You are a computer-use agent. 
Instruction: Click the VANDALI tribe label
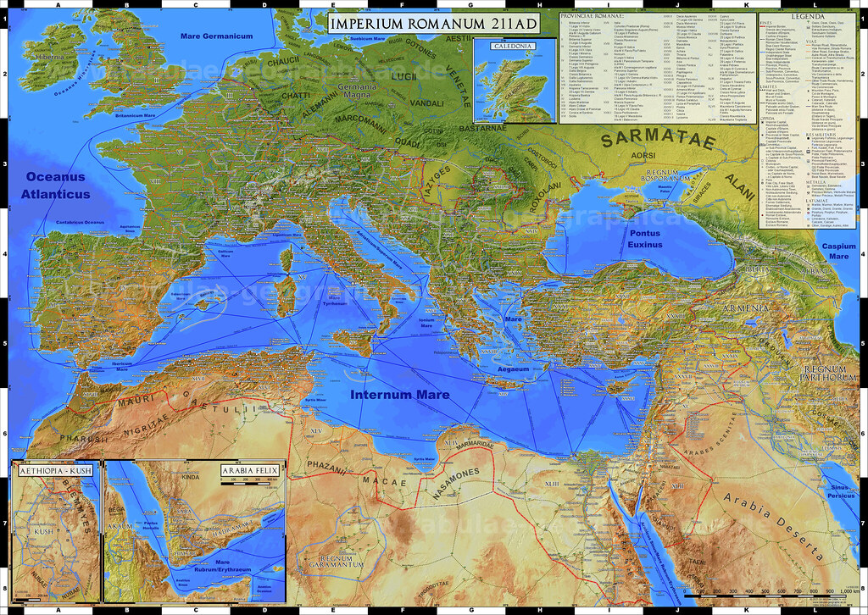[x=427, y=103]
